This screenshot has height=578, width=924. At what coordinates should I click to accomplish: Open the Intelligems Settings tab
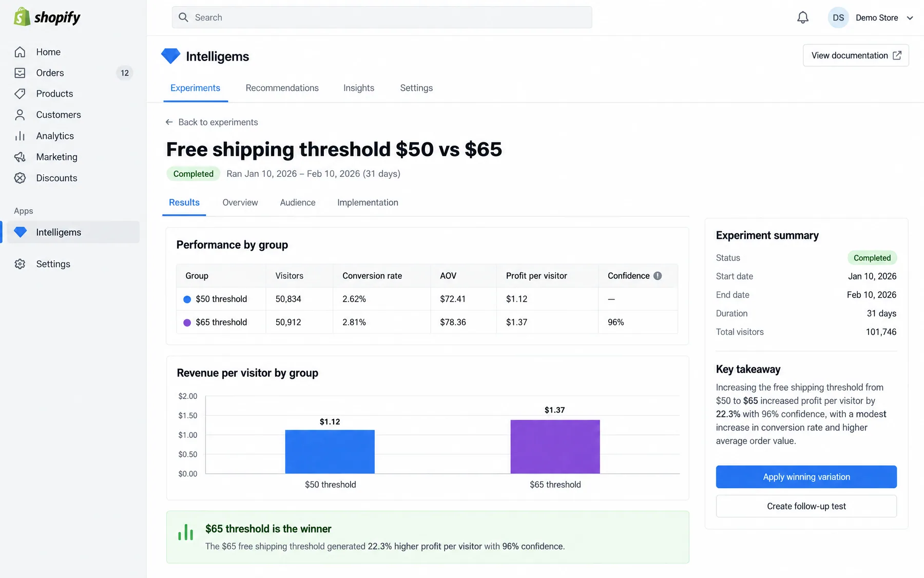click(x=416, y=88)
